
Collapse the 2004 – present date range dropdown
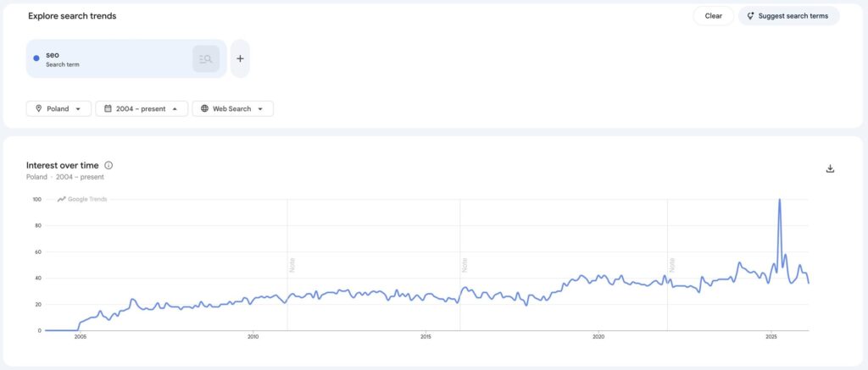click(x=175, y=108)
